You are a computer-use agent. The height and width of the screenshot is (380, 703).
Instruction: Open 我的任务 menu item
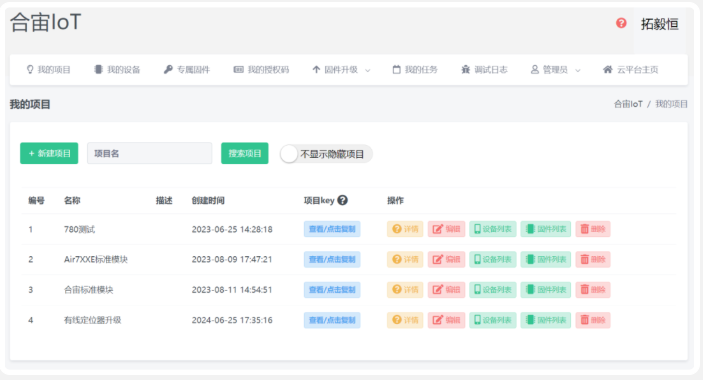(415, 69)
